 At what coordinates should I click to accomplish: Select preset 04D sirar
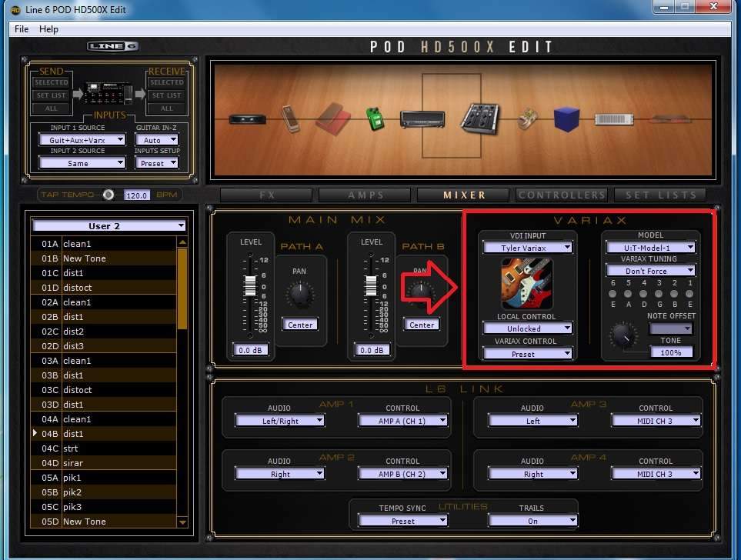(104, 463)
